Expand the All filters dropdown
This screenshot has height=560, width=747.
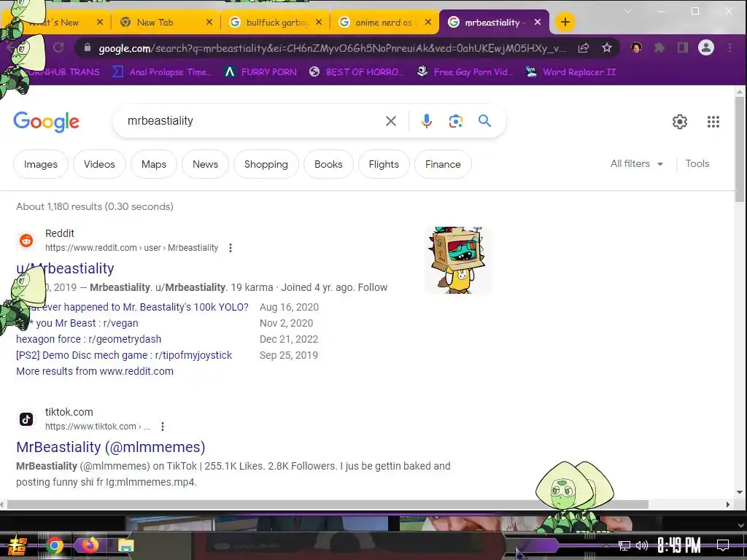pyautogui.click(x=637, y=164)
